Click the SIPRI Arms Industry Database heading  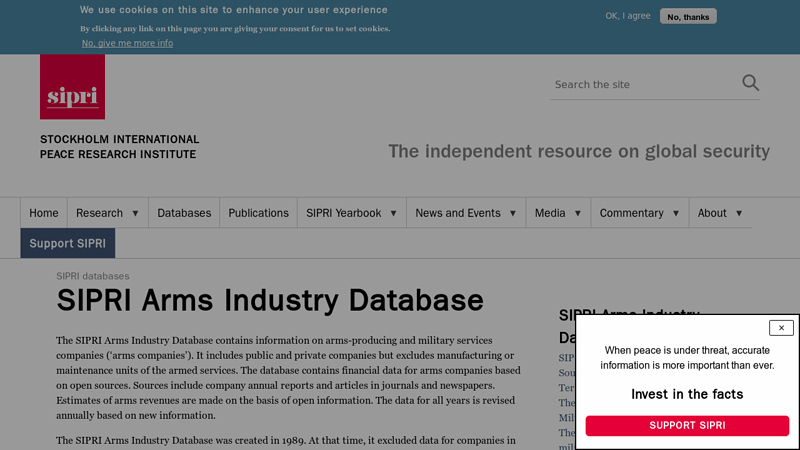coord(270,300)
